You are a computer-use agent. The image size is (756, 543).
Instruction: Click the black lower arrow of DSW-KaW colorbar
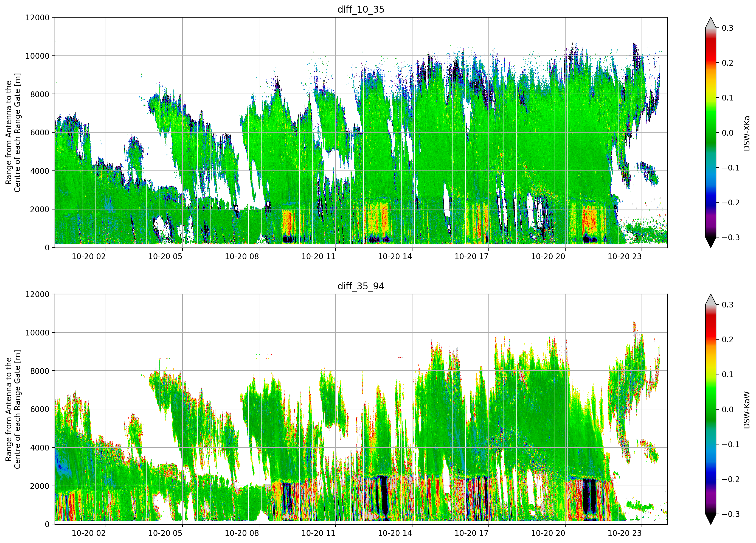[711, 519]
